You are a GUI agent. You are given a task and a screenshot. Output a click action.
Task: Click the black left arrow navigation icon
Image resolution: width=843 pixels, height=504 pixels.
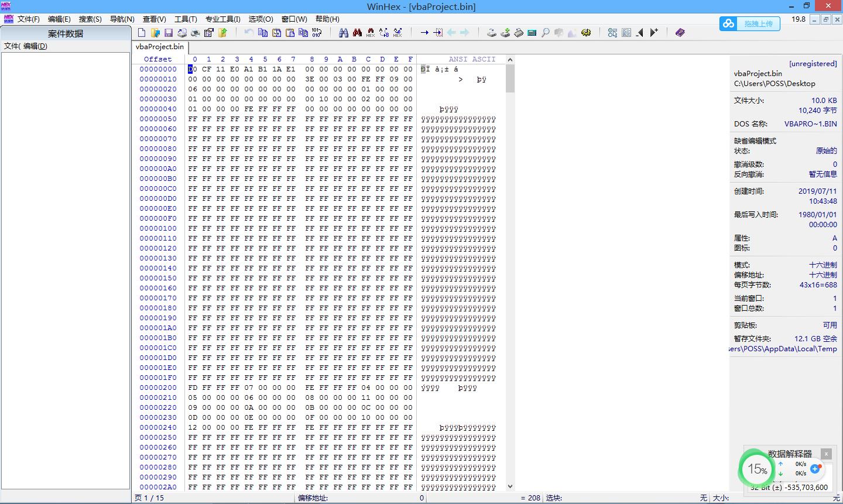[640, 33]
